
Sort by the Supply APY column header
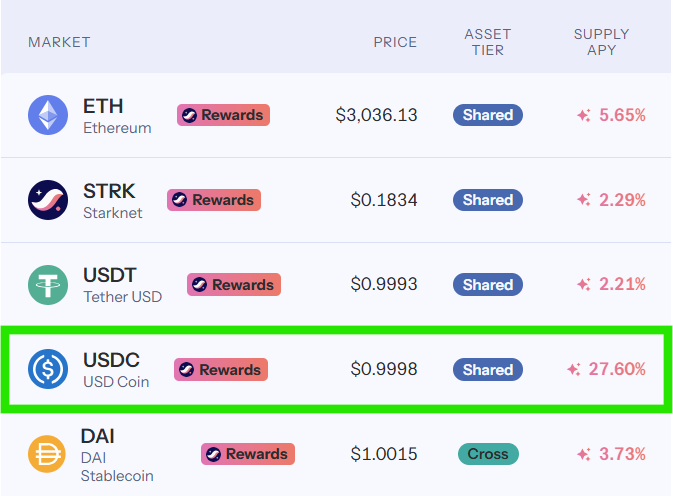601,42
